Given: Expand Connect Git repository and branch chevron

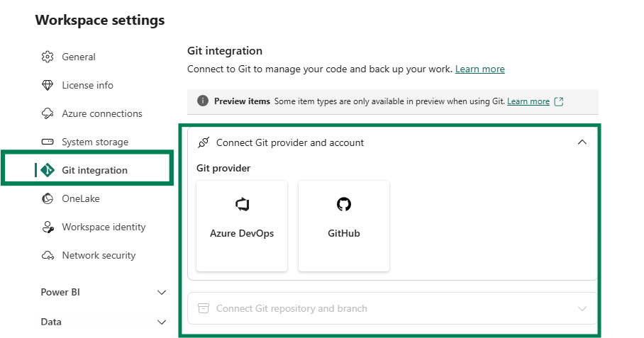Looking at the screenshot, I should [582, 308].
